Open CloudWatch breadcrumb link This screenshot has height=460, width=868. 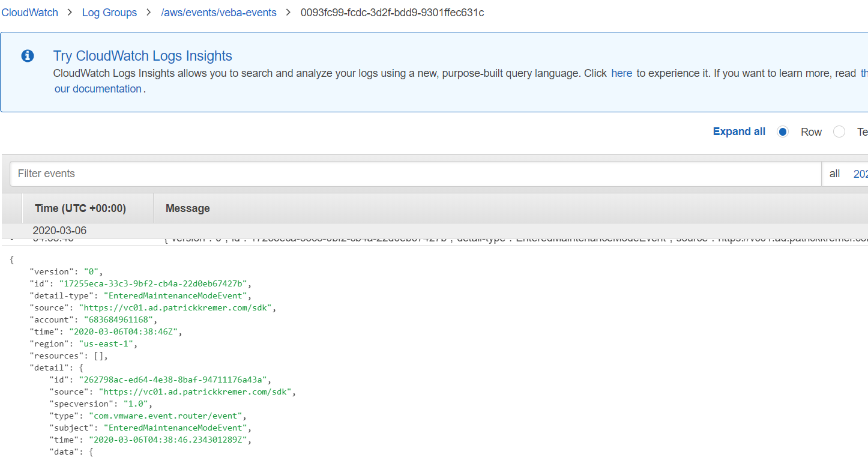click(29, 13)
